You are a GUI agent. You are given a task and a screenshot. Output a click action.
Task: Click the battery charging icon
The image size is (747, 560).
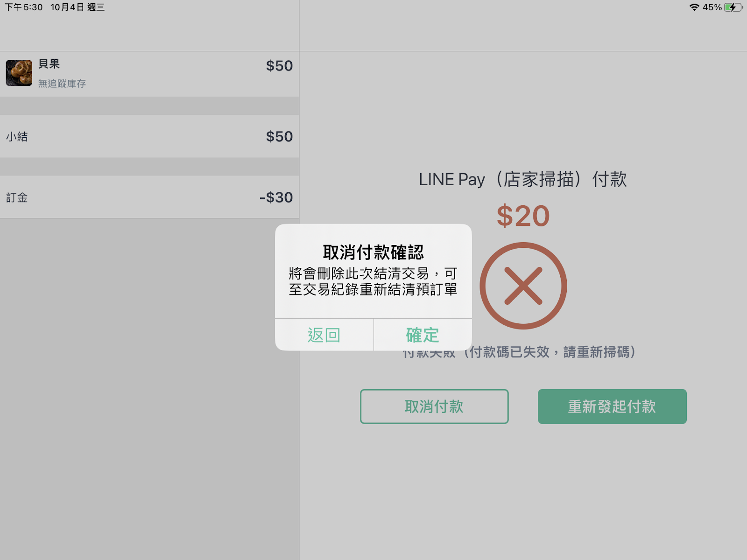[733, 7]
